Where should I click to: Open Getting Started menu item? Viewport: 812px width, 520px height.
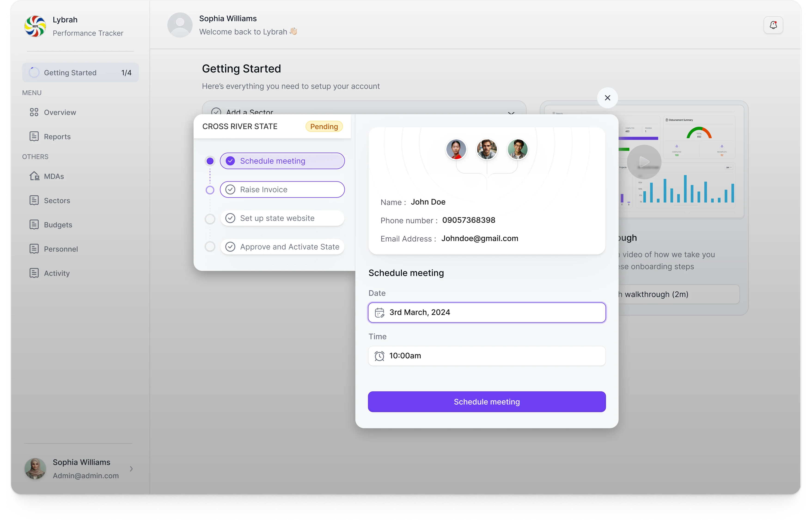80,73
